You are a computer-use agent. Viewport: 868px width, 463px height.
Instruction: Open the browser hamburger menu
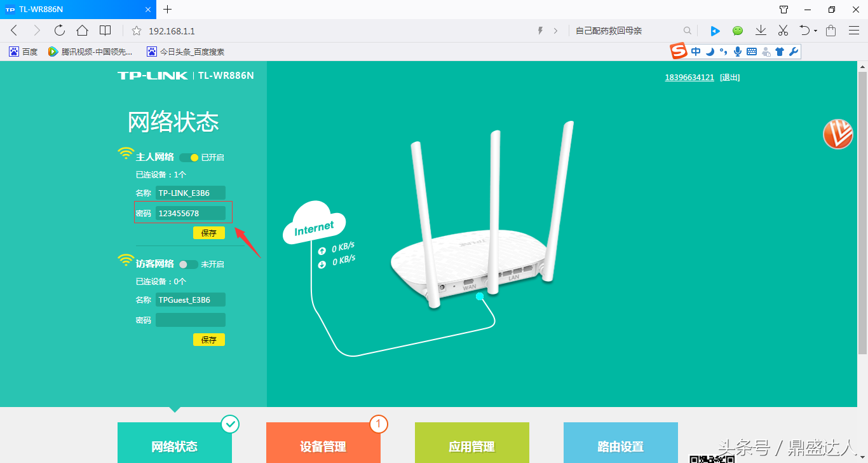click(x=854, y=31)
